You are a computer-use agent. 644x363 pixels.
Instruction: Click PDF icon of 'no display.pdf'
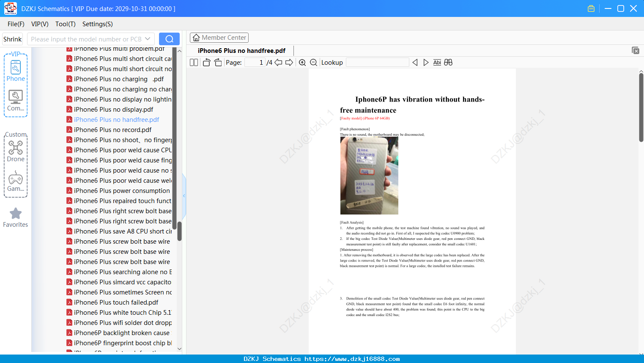69,110
